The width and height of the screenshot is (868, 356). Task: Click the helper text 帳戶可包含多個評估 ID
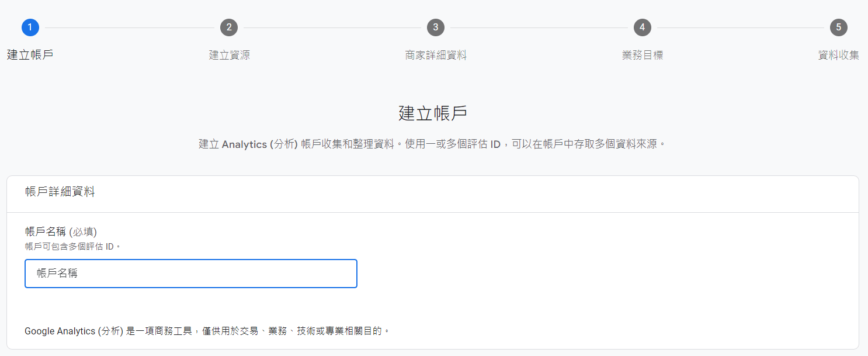(72, 247)
